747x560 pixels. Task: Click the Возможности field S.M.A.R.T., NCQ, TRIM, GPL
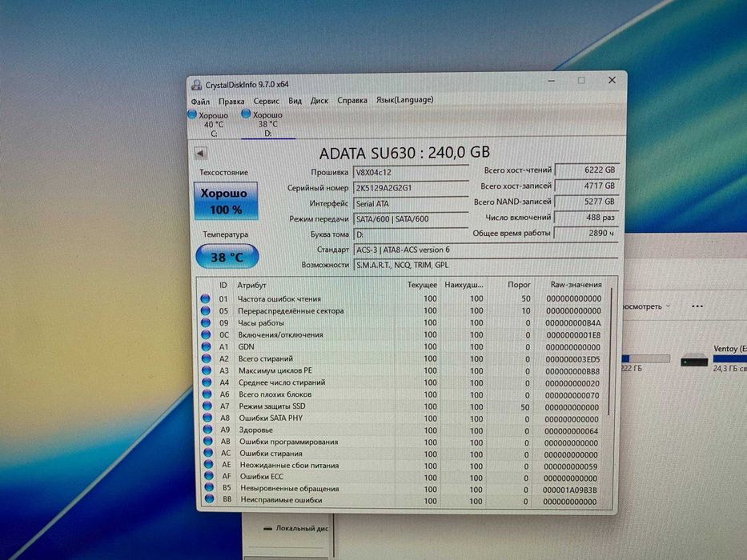pos(485,265)
